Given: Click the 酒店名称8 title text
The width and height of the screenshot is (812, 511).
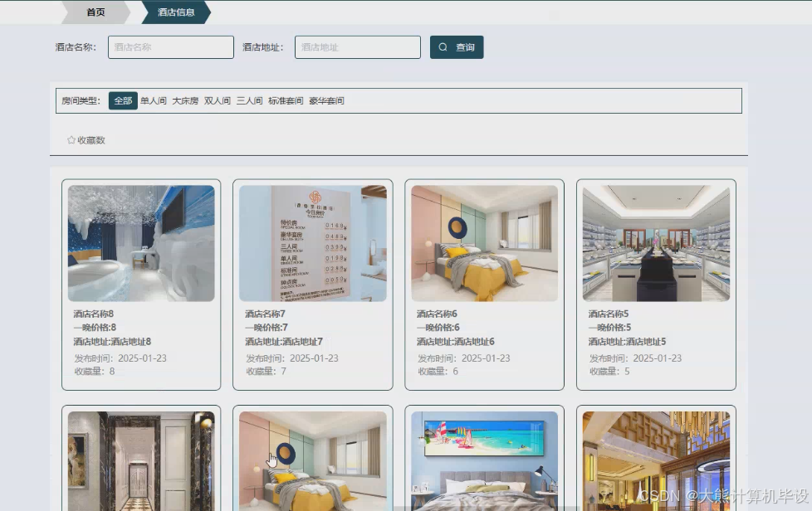Looking at the screenshot, I should pos(94,314).
